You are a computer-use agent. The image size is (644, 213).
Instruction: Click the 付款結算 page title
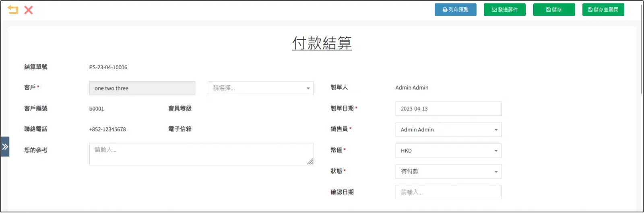pyautogui.click(x=322, y=43)
